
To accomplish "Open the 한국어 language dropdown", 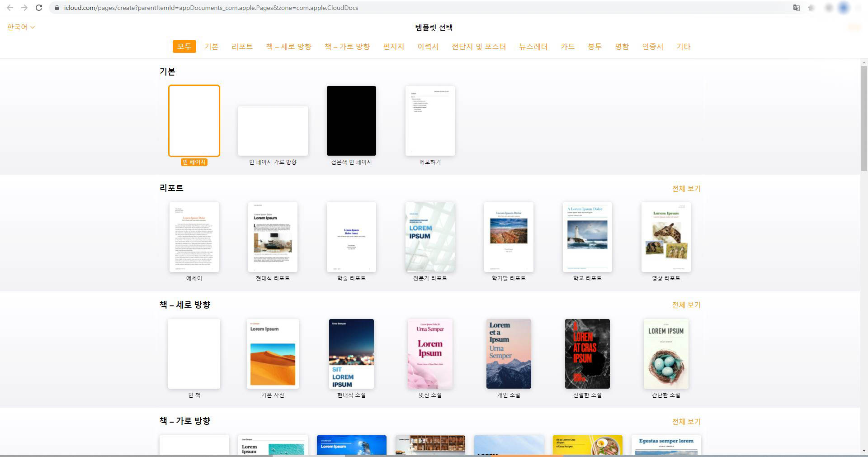I will (x=21, y=27).
